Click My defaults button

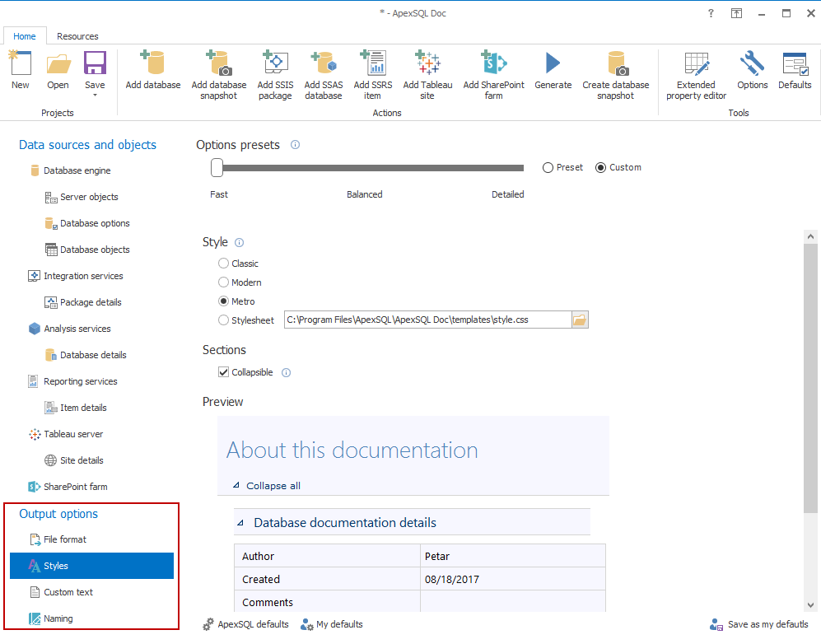tap(331, 624)
